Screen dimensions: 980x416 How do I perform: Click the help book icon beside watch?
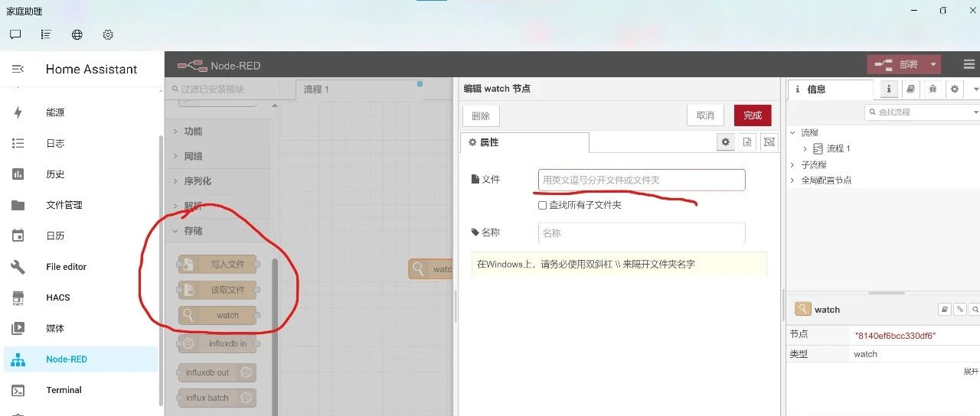(945, 310)
